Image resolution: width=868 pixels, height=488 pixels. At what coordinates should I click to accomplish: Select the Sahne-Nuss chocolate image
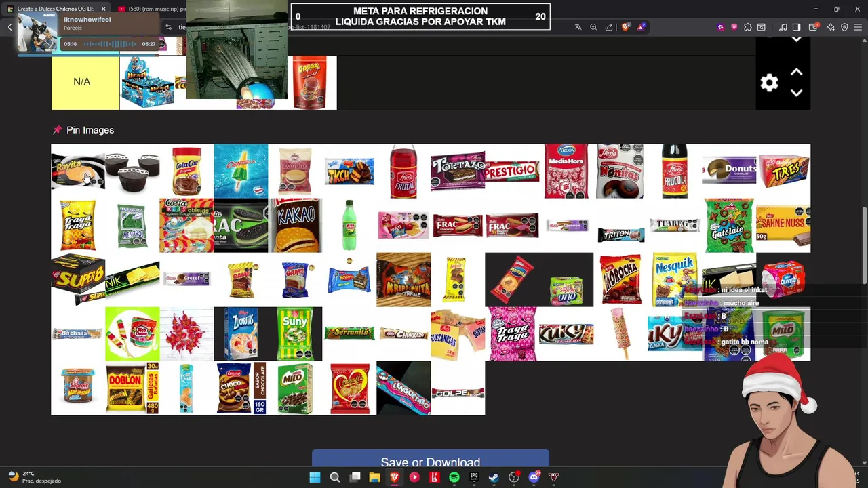(783, 225)
